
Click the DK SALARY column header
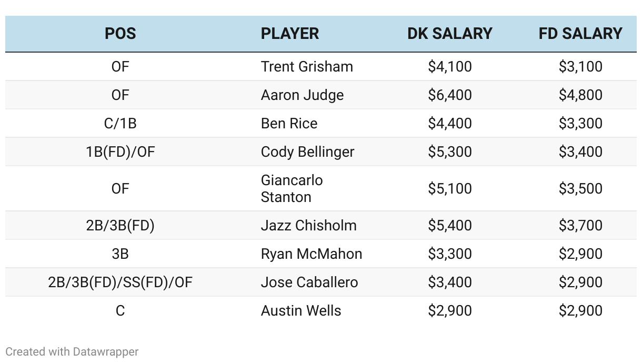click(450, 34)
